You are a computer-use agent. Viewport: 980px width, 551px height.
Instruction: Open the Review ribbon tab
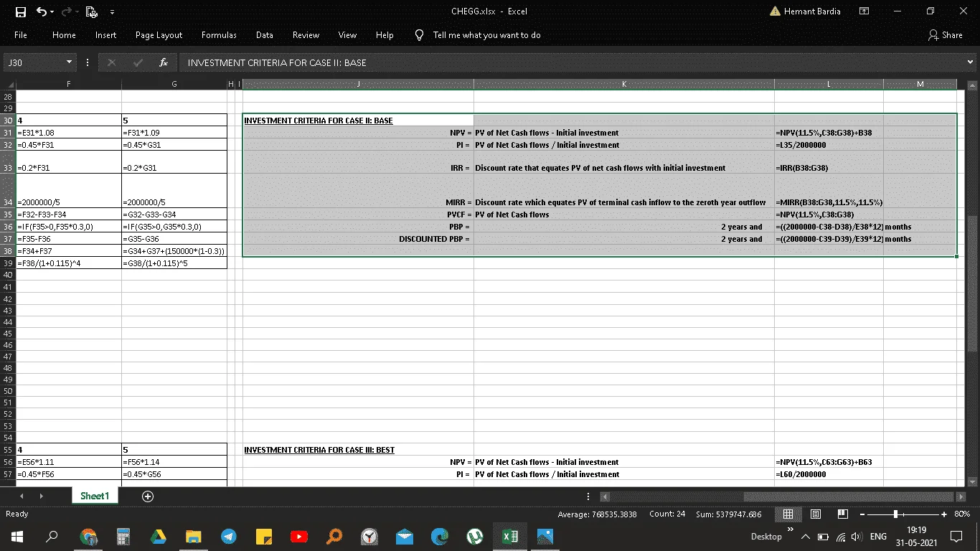tap(306, 35)
